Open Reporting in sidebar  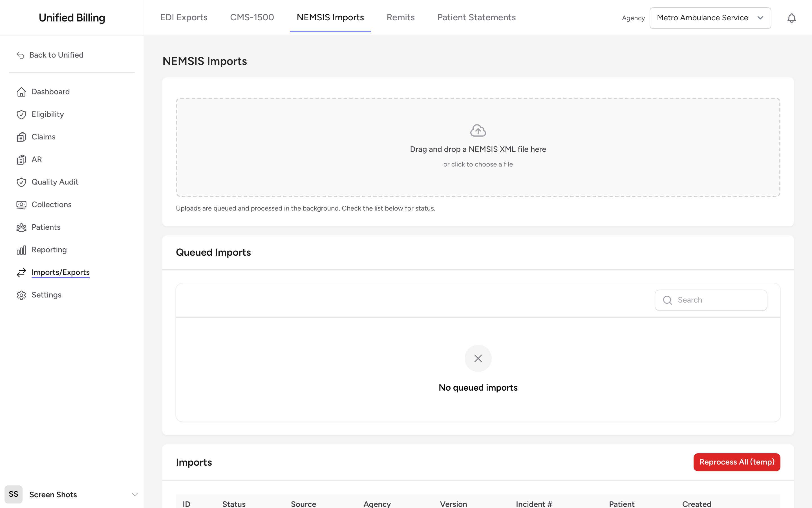[49, 250]
